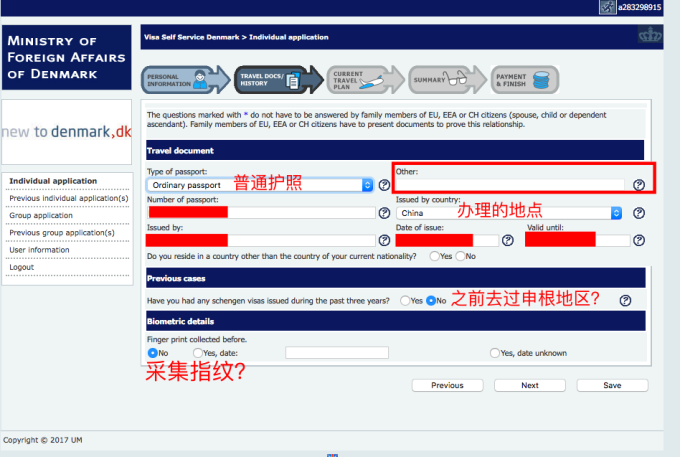Select No for residing in another country
This screenshot has height=457, width=680.
461,256
